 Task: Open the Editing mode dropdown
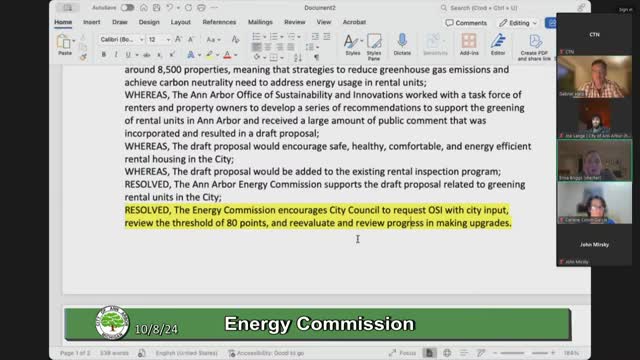pyautogui.click(x=518, y=23)
